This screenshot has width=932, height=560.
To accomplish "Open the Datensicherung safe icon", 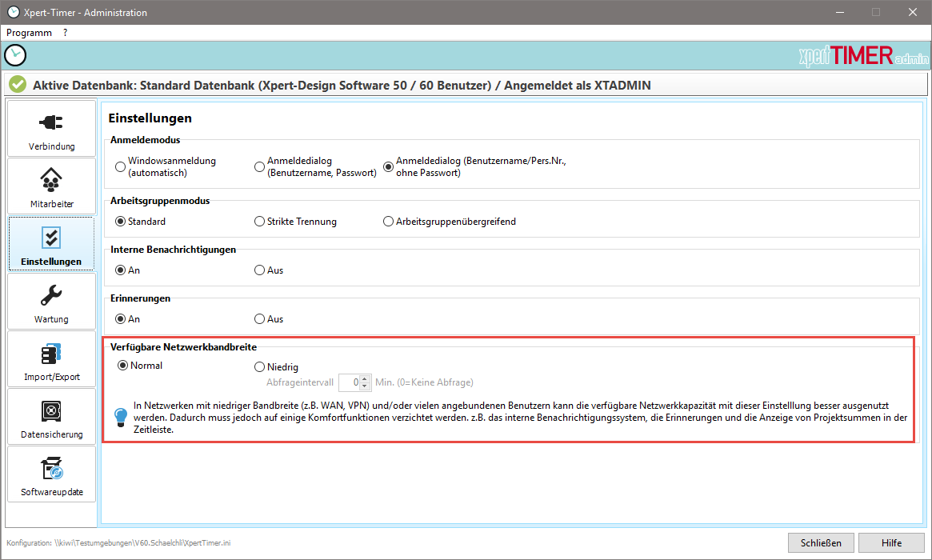I will [52, 416].
